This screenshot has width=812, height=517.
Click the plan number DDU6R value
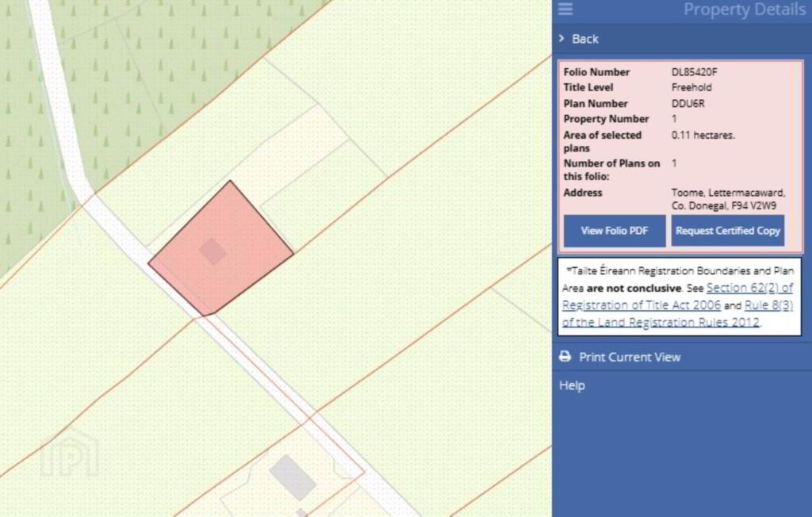point(689,104)
